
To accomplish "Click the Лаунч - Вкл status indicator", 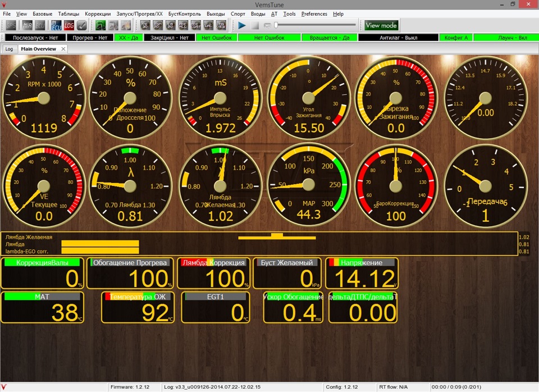I will [506, 38].
